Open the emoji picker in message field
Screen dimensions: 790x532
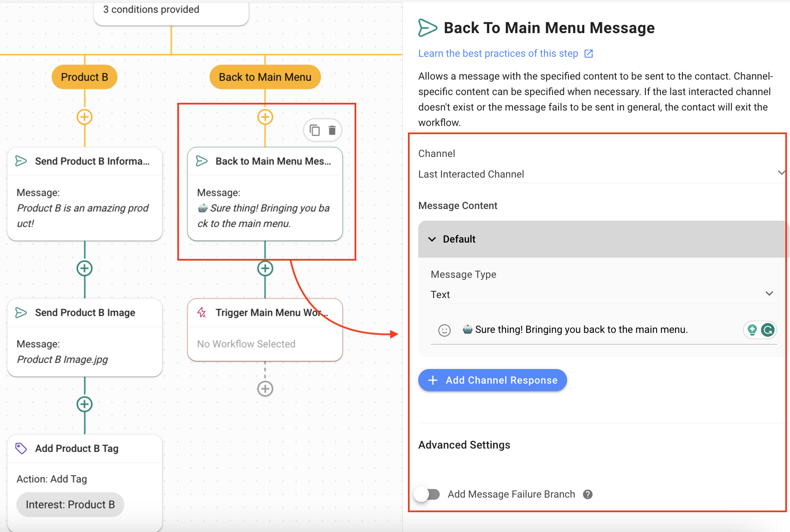444,330
